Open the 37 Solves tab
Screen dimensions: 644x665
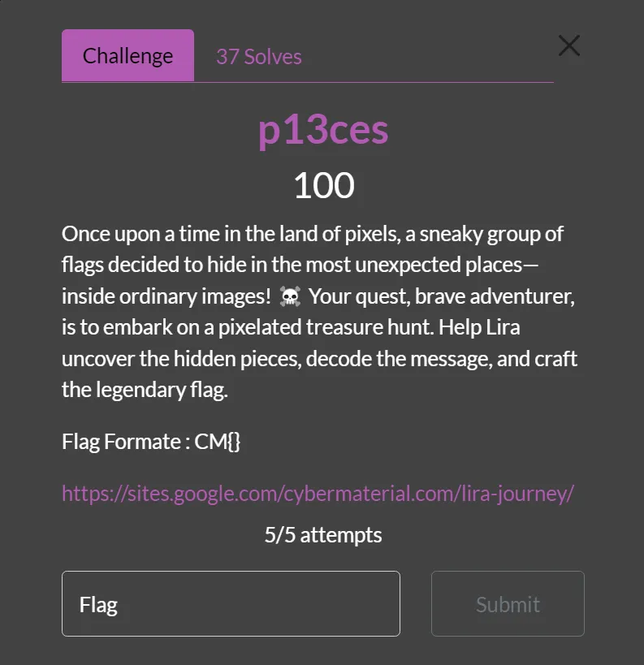coord(258,57)
